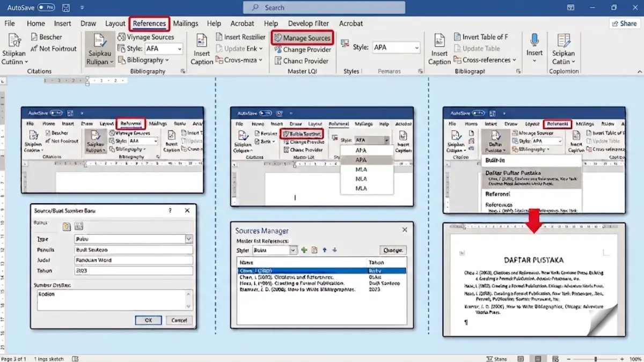Screen dimensions: 644x362
Task: Click the help question mark in source dialog
Action: (x=170, y=211)
